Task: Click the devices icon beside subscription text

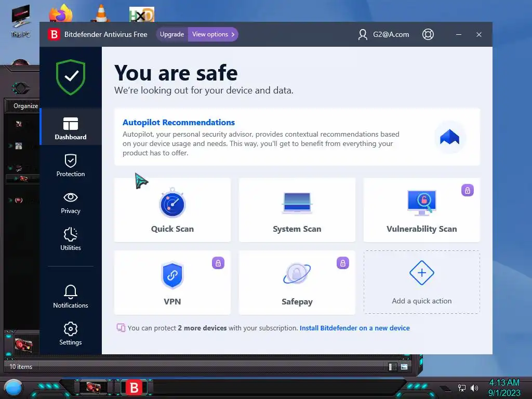Action: coord(121,328)
